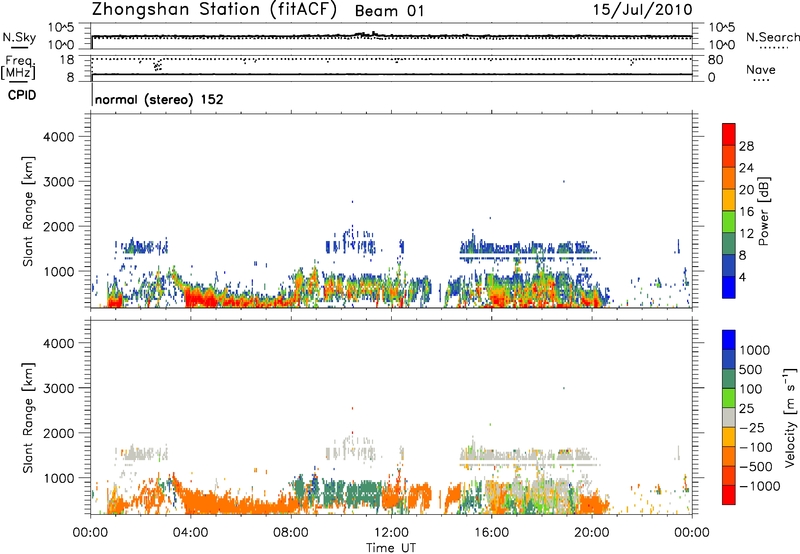Image resolution: width=800 pixels, height=554 pixels.
Task: Pick the Velocity segment between -500 and -1000
Action: pyautogui.click(x=729, y=475)
